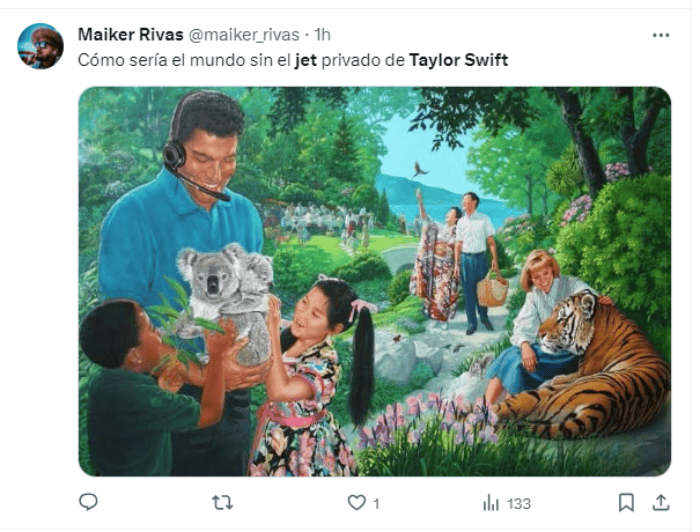Bookmark this tweet
This screenshot has height=532, width=700.
[x=626, y=502]
